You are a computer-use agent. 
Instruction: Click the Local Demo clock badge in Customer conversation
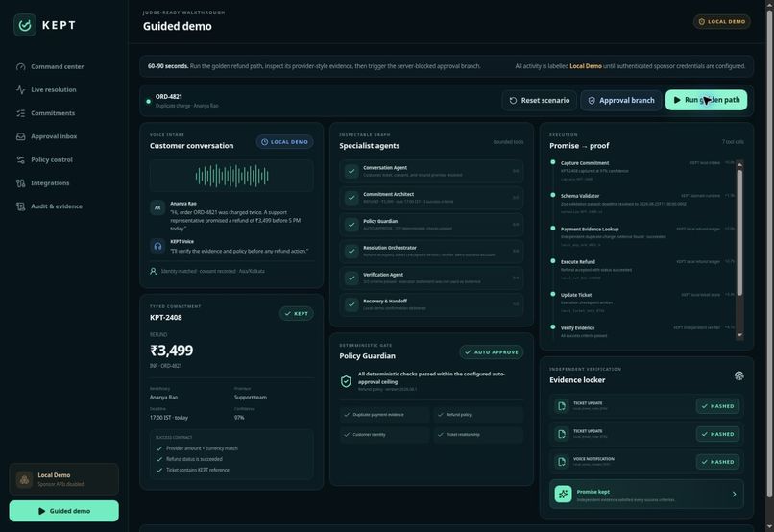click(285, 141)
